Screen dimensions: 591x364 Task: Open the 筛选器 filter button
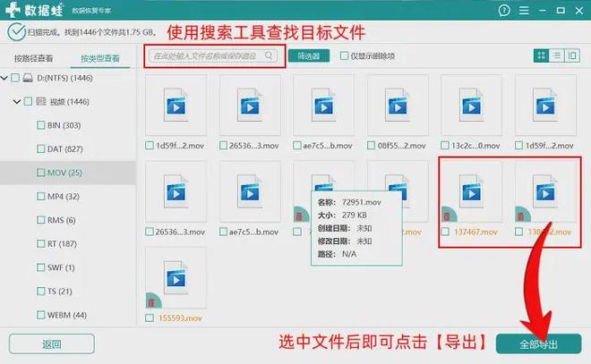(309, 55)
